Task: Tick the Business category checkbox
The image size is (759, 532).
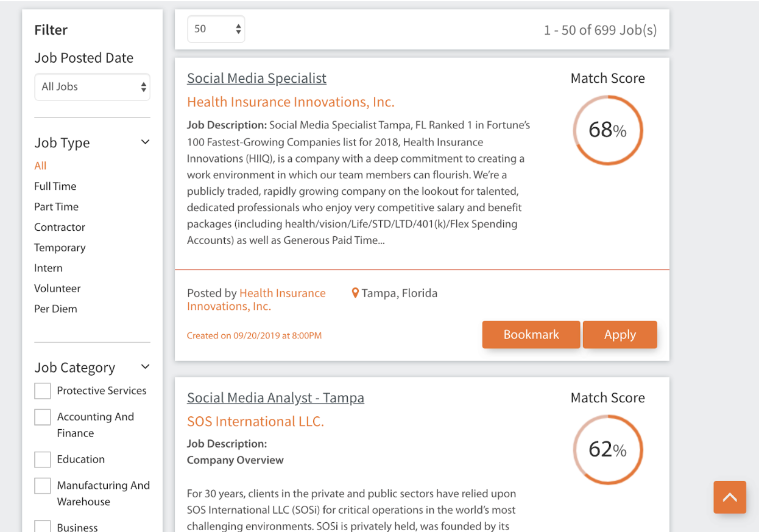Action: pyautogui.click(x=42, y=525)
